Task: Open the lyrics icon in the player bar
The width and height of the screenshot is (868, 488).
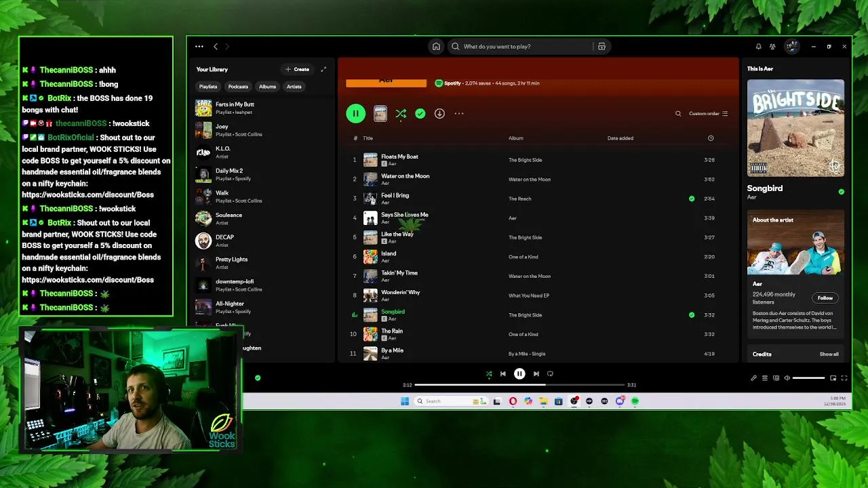Action: click(x=753, y=378)
